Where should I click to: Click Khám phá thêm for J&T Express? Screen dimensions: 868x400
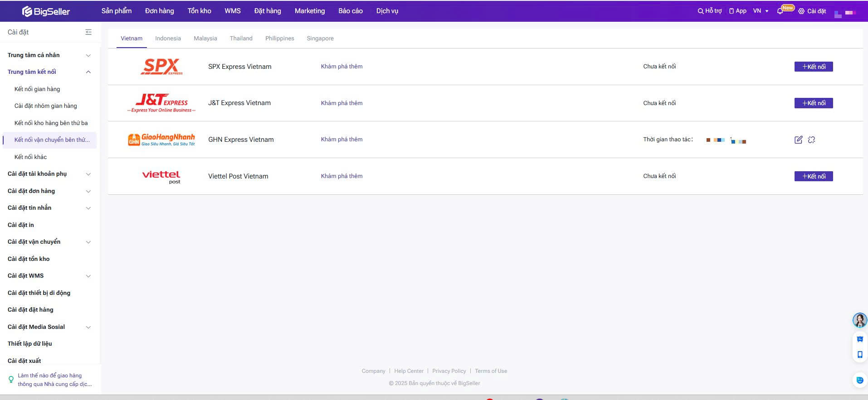(341, 103)
